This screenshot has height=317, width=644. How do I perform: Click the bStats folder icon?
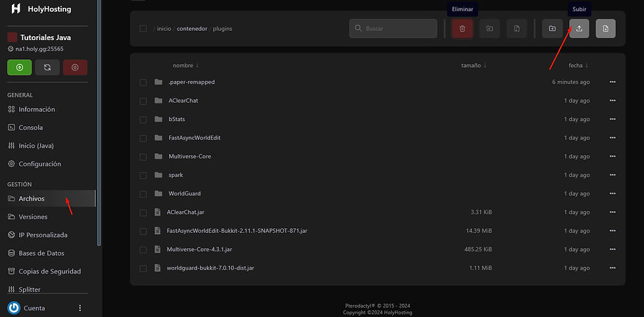pyautogui.click(x=158, y=119)
